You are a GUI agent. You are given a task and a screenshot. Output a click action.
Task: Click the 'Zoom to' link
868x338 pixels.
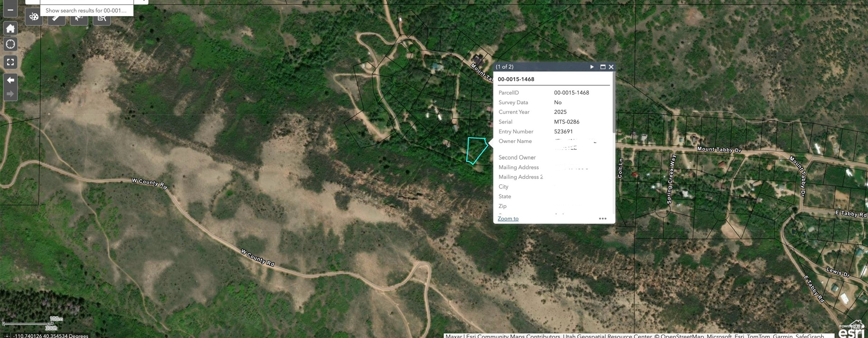coord(508,219)
